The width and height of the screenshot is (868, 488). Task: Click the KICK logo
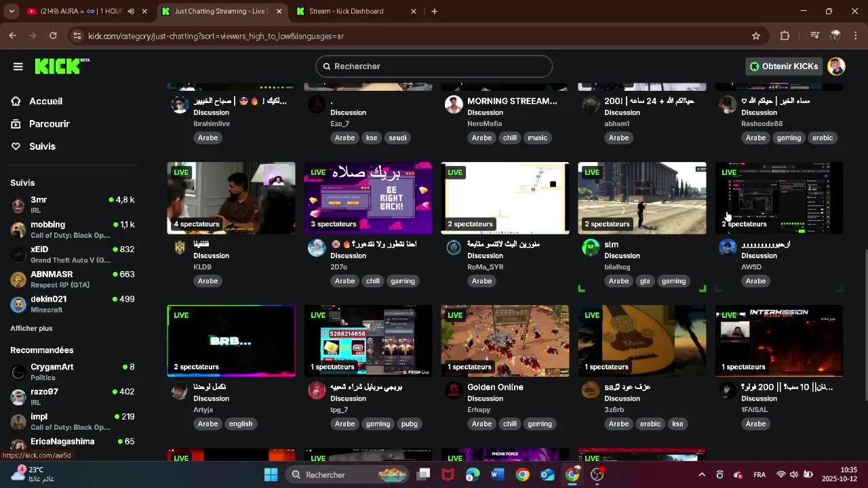[62, 66]
